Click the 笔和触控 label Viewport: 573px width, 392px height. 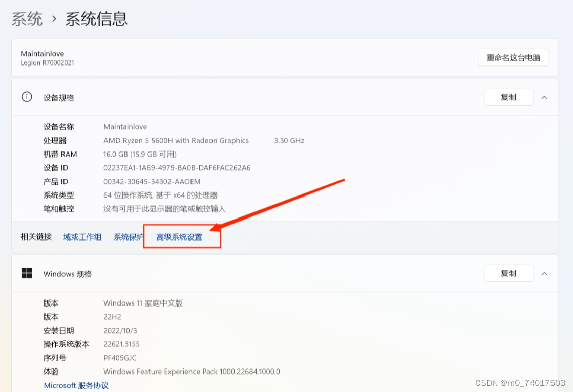(58, 209)
